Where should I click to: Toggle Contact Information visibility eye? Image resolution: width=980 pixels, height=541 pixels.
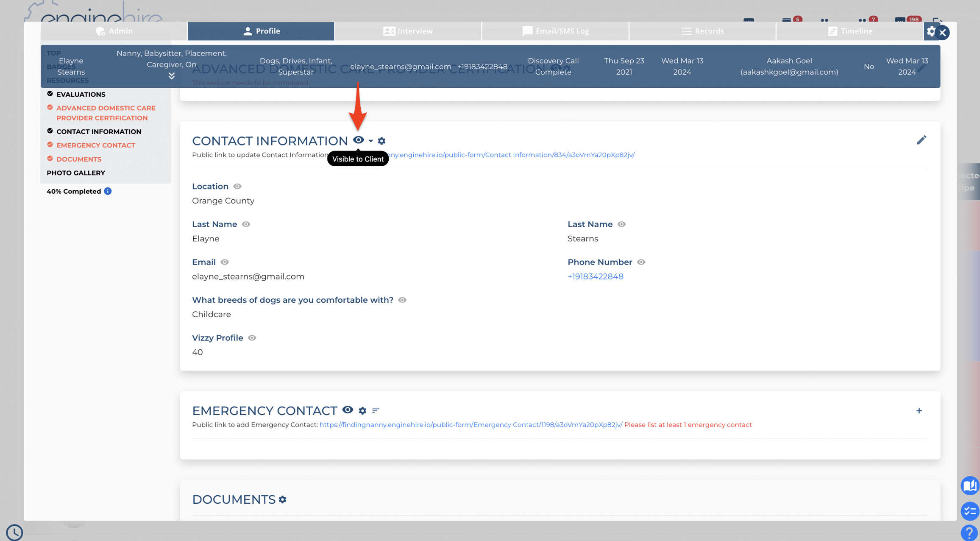pyautogui.click(x=359, y=140)
